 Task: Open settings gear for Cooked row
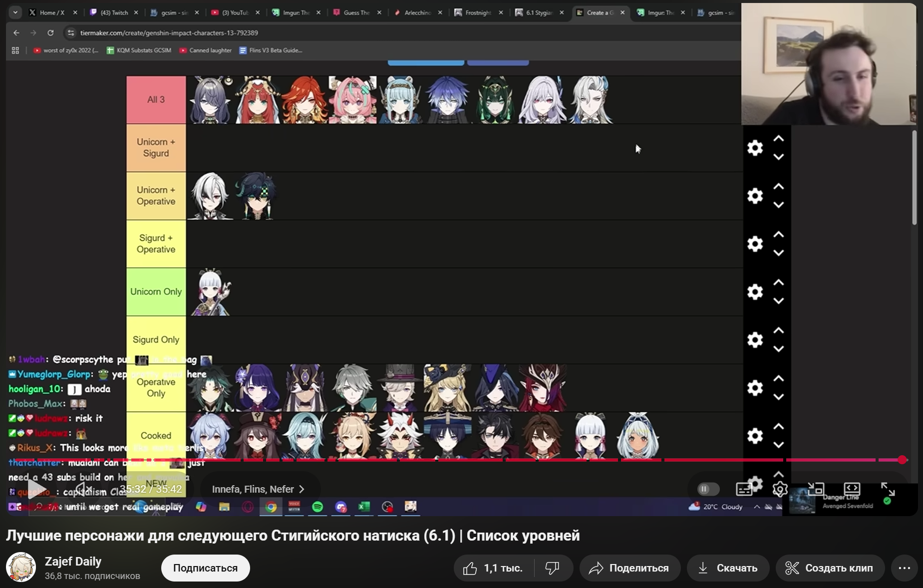pos(755,436)
